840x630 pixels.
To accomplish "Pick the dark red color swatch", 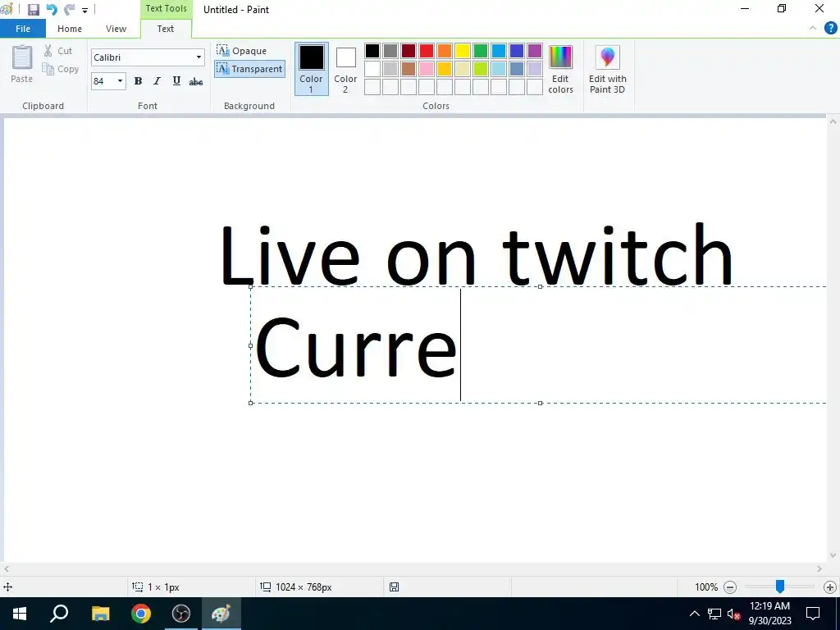I will point(409,51).
